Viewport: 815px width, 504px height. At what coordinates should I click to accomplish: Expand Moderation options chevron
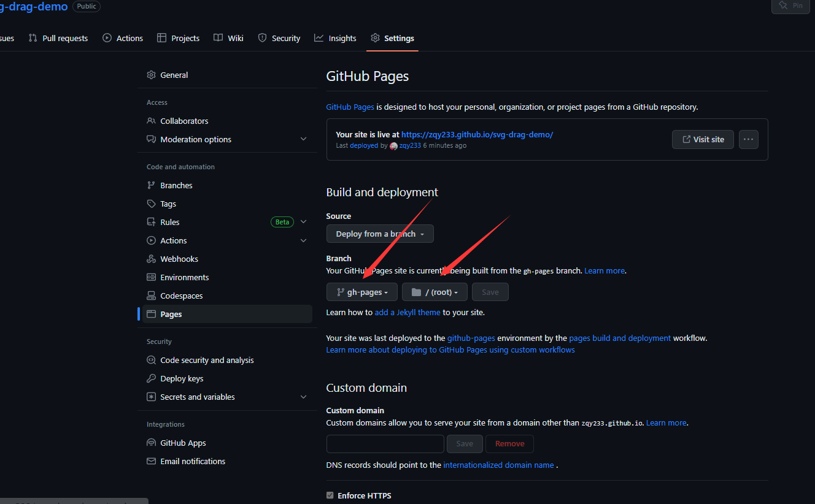coord(303,139)
